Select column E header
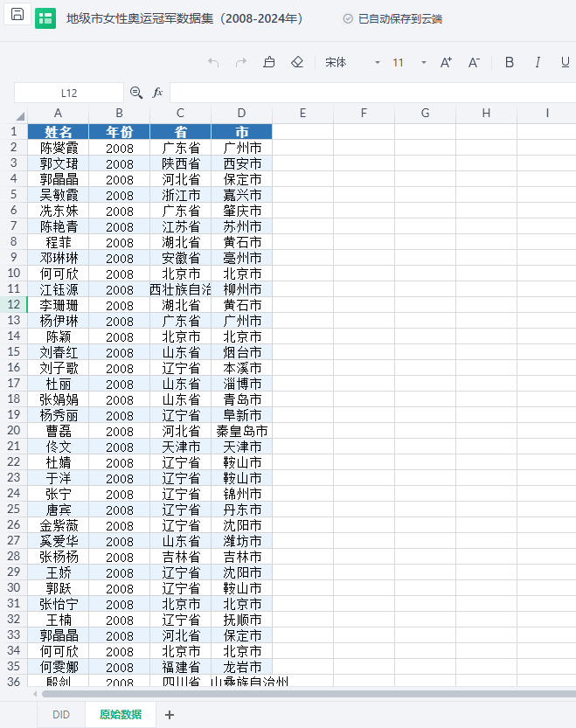Screen dimensions: 576x728 [303, 114]
